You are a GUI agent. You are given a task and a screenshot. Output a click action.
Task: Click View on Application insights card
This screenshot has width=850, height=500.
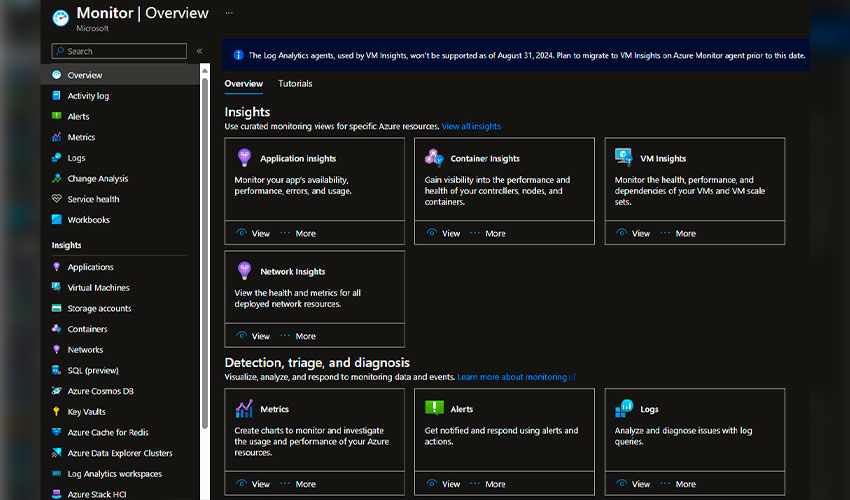pyautogui.click(x=253, y=233)
